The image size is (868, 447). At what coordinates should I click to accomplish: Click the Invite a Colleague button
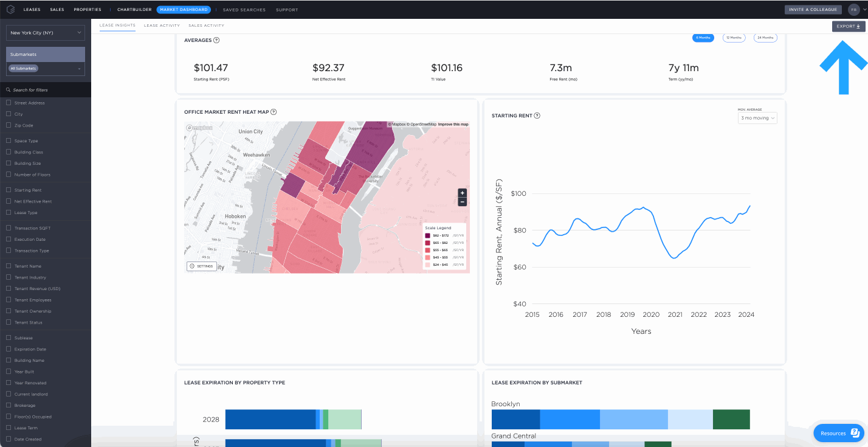tap(813, 9)
